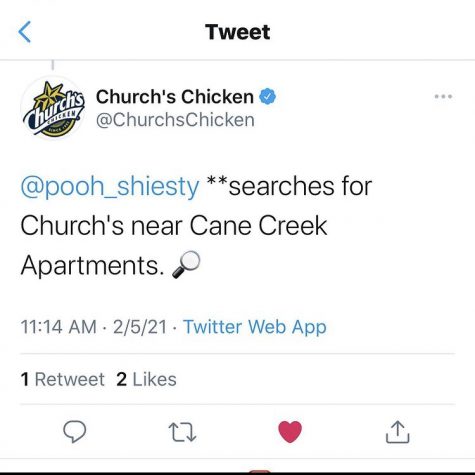Tap the Twitter Web App source link
Image resolution: width=475 pixels, height=475 pixels.
tap(255, 327)
